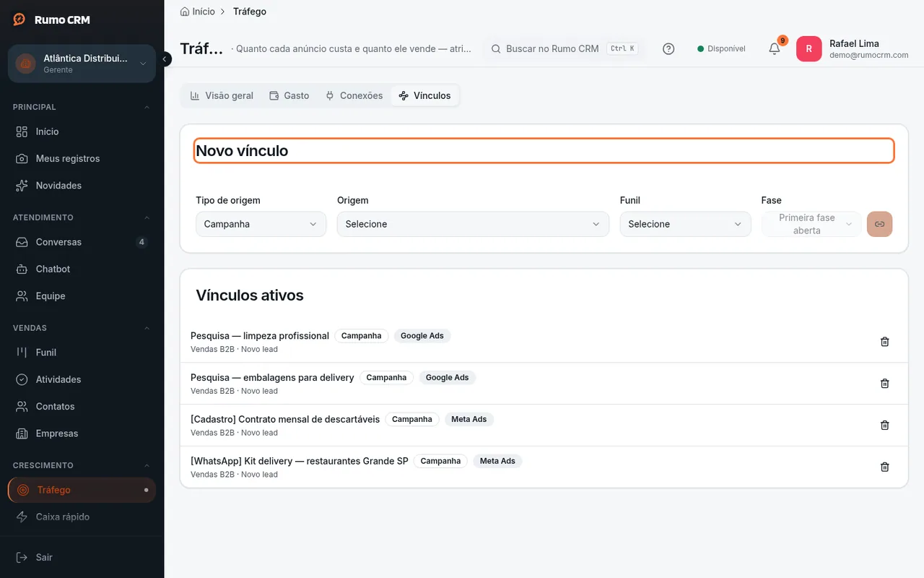Collapse the VENDAS sidebar section

click(x=82, y=328)
